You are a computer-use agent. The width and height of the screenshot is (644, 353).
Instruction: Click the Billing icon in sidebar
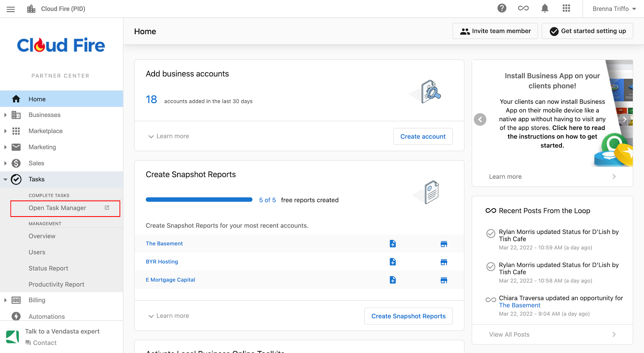(16, 300)
